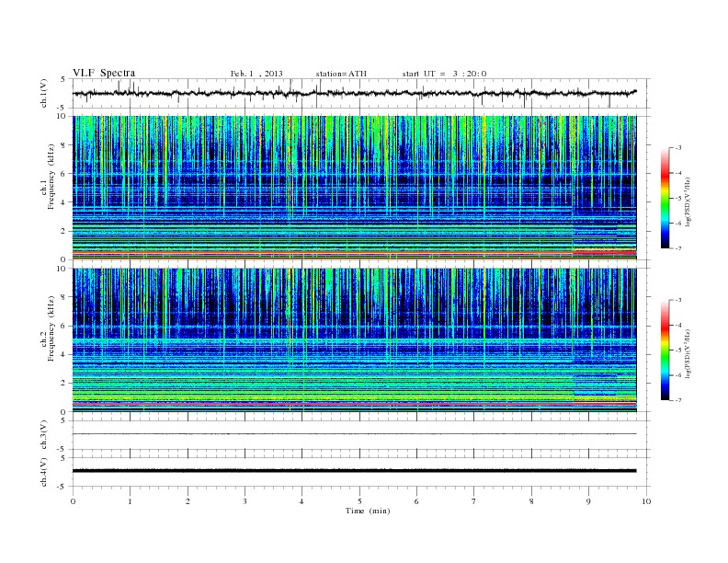Click the "start UT = 3:20:0" text
Viewport: 728px width, 563px height.
click(x=444, y=74)
